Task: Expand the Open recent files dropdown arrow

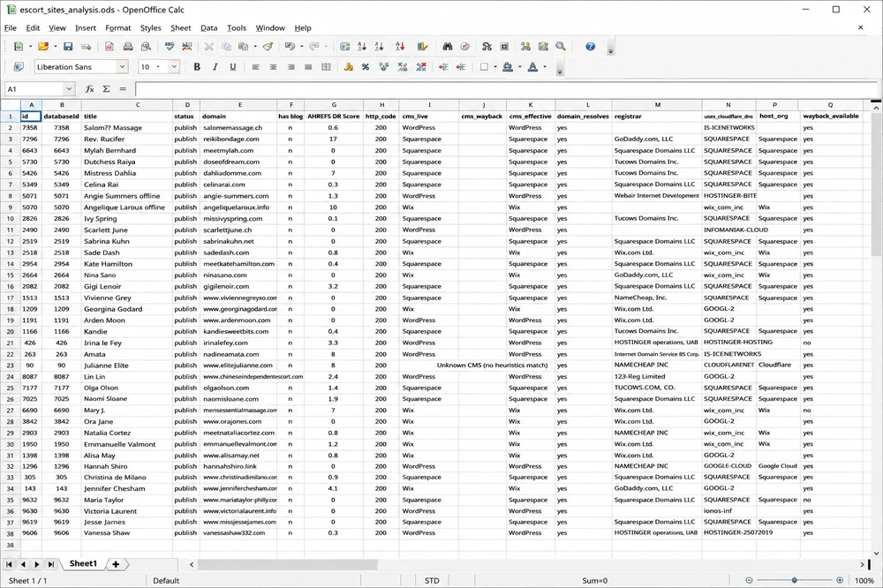Action: pyautogui.click(x=55, y=47)
